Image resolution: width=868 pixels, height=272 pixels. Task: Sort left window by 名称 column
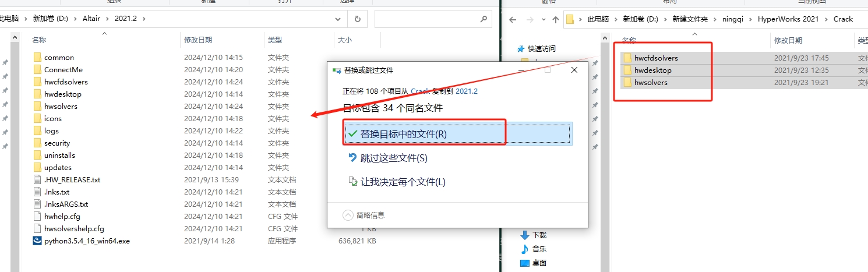click(39, 40)
